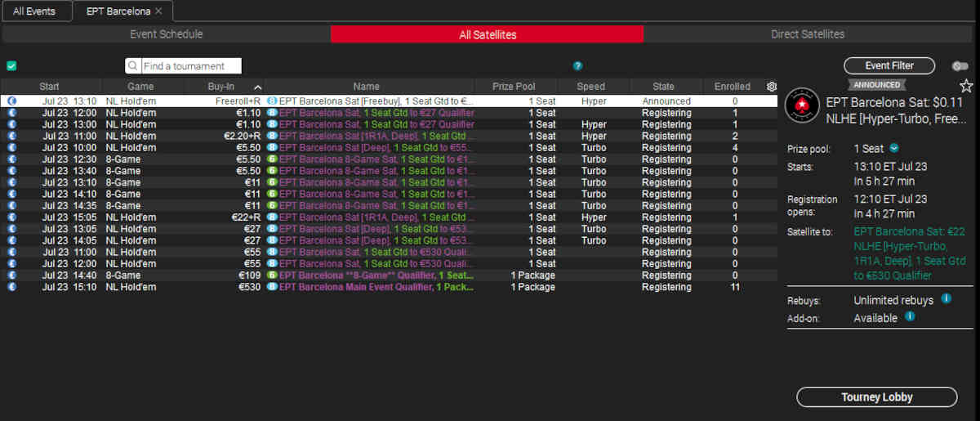Click the green 6 badge on 12:30 8-Game row

coord(272,159)
